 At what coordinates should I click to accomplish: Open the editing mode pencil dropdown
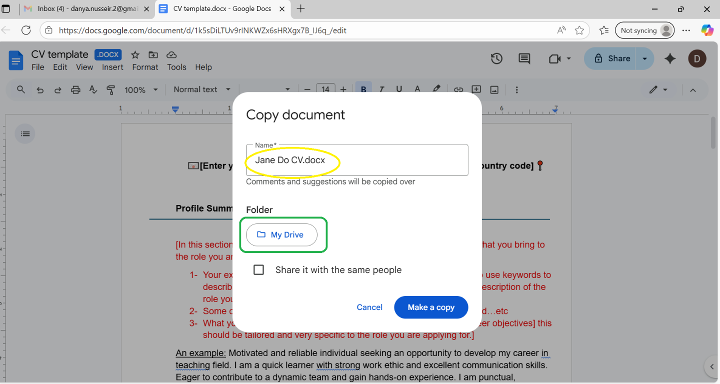tap(658, 90)
